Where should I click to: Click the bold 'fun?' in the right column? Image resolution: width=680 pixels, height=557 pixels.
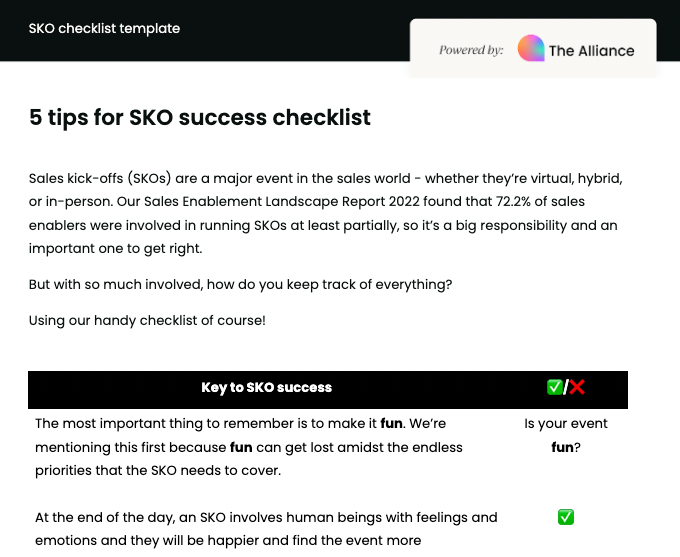coord(566,448)
